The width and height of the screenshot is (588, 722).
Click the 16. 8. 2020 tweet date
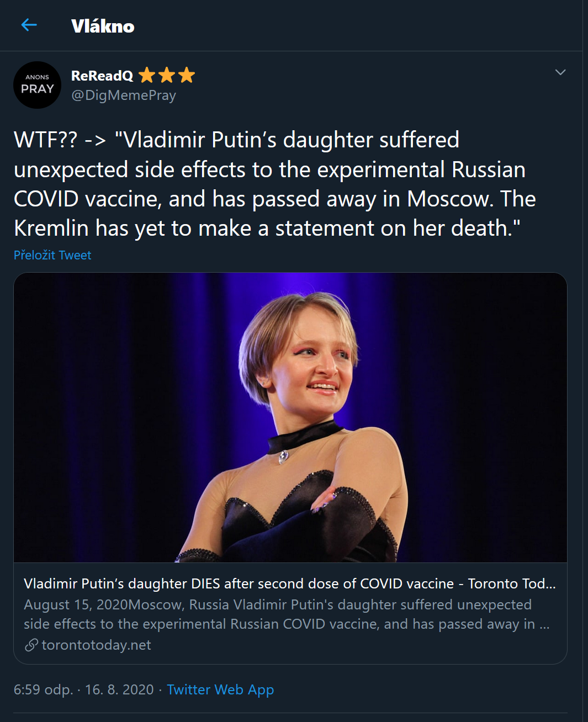click(x=119, y=689)
